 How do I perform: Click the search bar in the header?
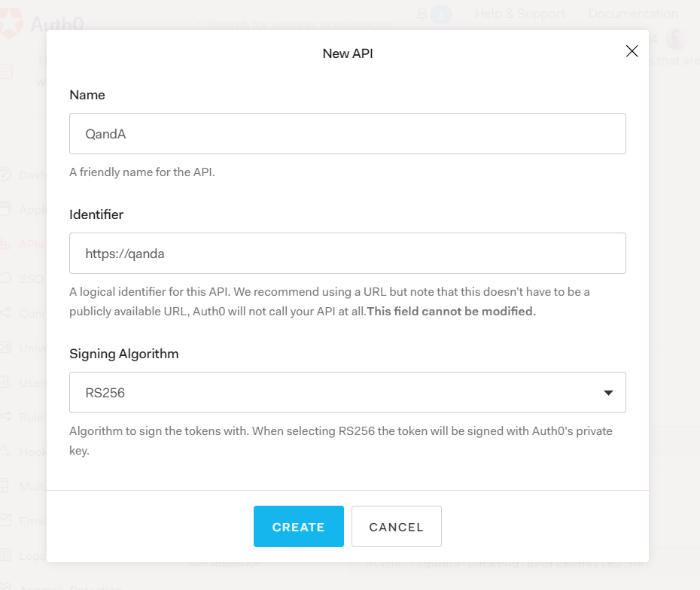(301, 26)
